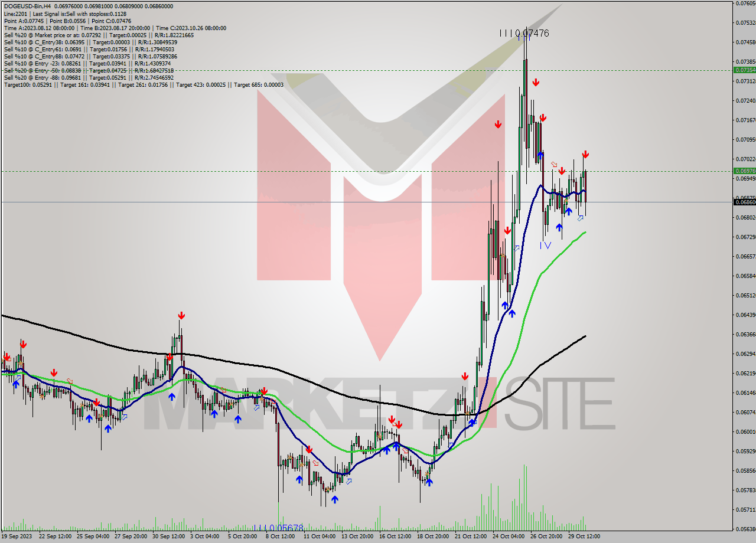Screen dimensions: 756x543
Task: Select the '13 Oct 20:00' time axis label
Action: click(x=358, y=537)
